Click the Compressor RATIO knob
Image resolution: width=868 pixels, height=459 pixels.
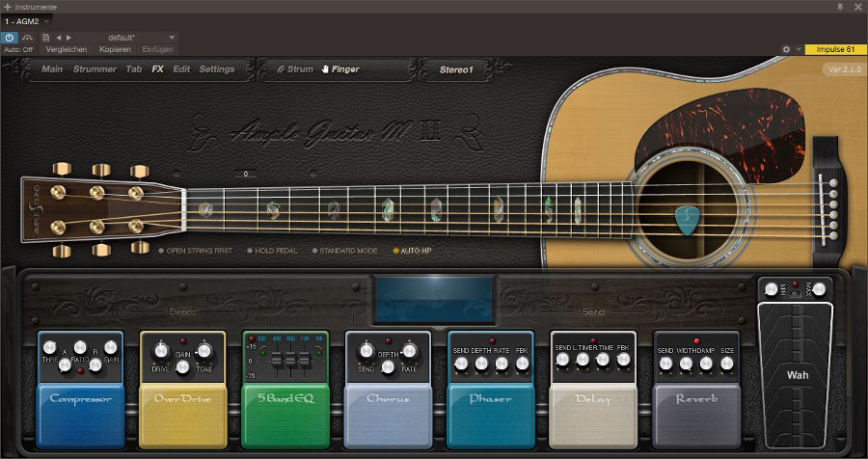coord(80,347)
